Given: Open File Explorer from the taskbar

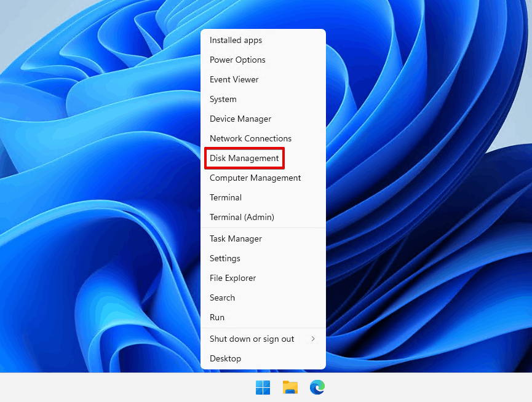Looking at the screenshot, I should 290,388.
